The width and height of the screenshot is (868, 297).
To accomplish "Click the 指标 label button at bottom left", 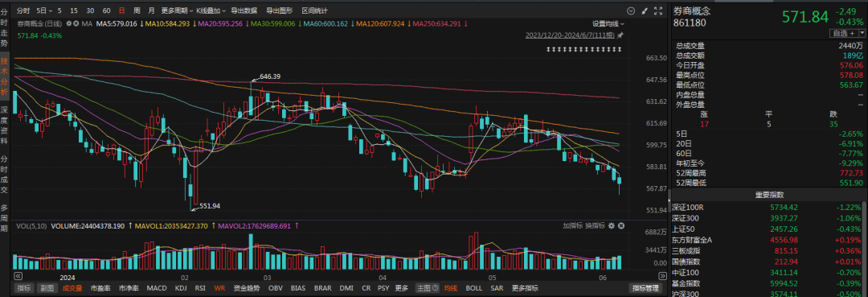I will pos(24,288).
